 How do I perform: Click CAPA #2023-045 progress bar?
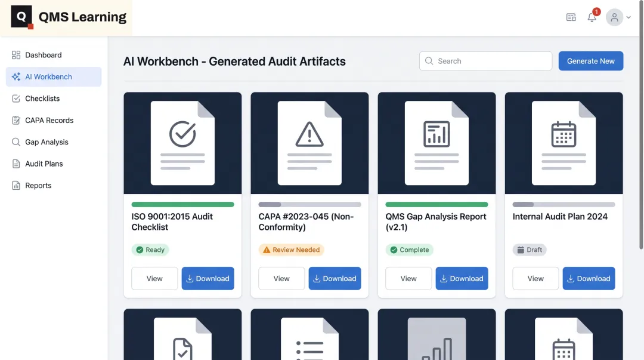[309, 205]
